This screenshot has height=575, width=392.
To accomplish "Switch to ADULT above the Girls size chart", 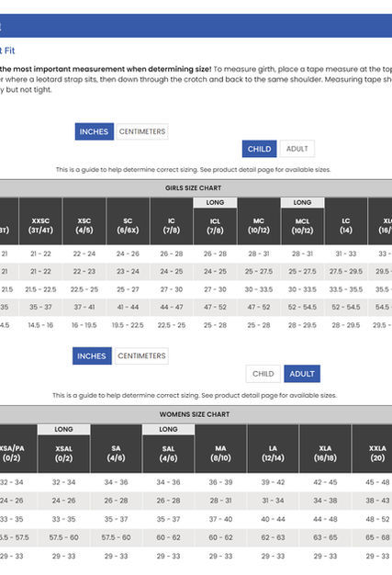I will [x=297, y=149].
